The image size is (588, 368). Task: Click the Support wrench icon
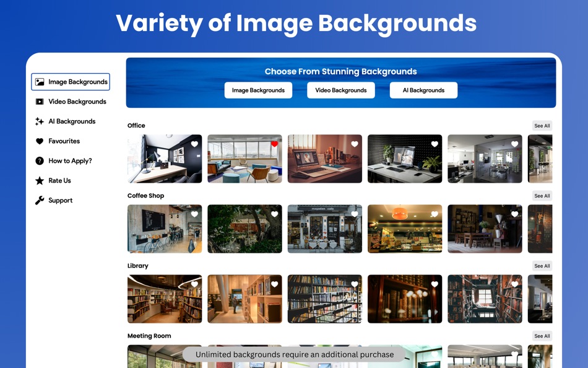40,201
